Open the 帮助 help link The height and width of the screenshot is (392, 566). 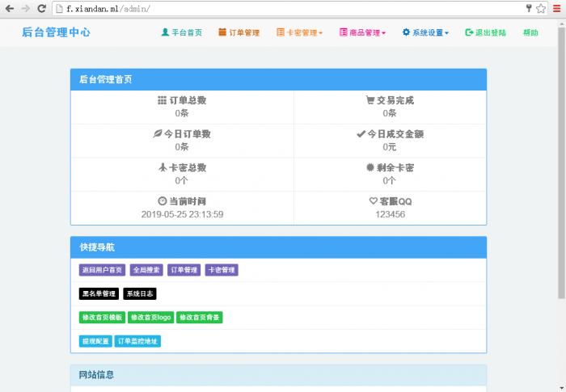[530, 33]
